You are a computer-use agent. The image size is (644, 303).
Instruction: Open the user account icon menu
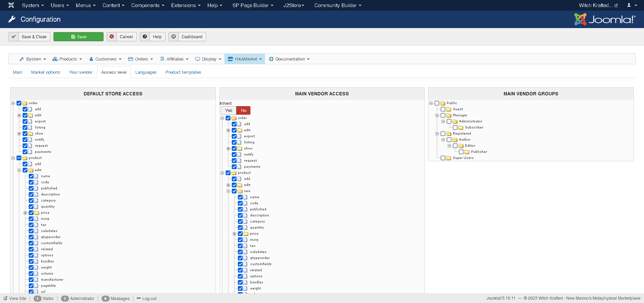630,5
